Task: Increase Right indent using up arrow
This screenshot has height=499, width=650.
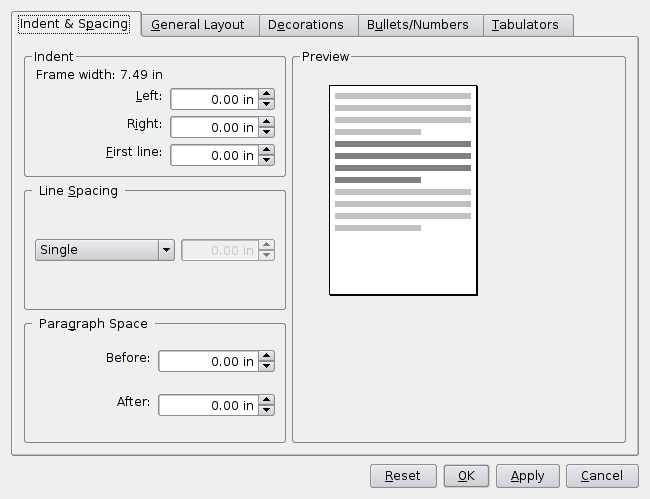Action: [x=266, y=122]
